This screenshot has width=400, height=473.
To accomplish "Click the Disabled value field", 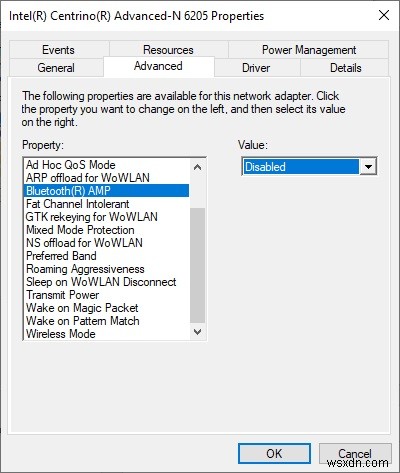I will (x=301, y=166).
